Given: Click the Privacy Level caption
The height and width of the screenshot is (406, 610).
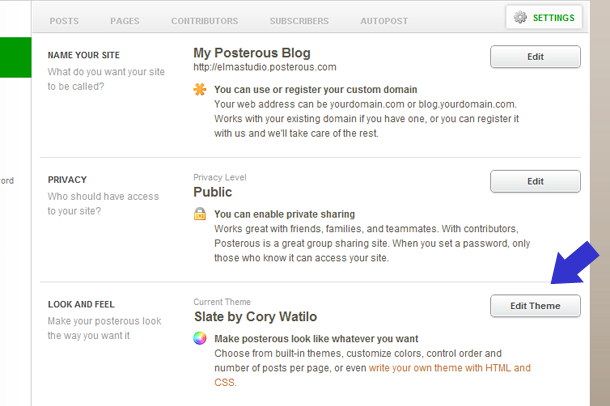Looking at the screenshot, I should pos(220,177).
